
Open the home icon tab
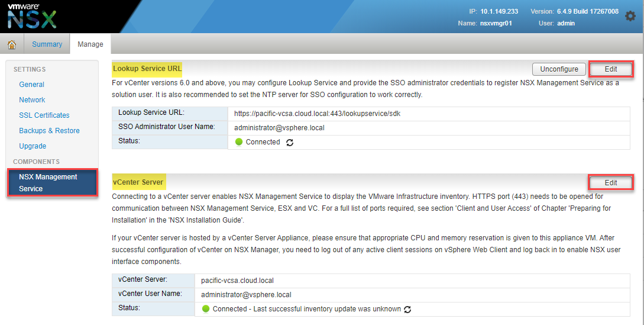[11, 44]
